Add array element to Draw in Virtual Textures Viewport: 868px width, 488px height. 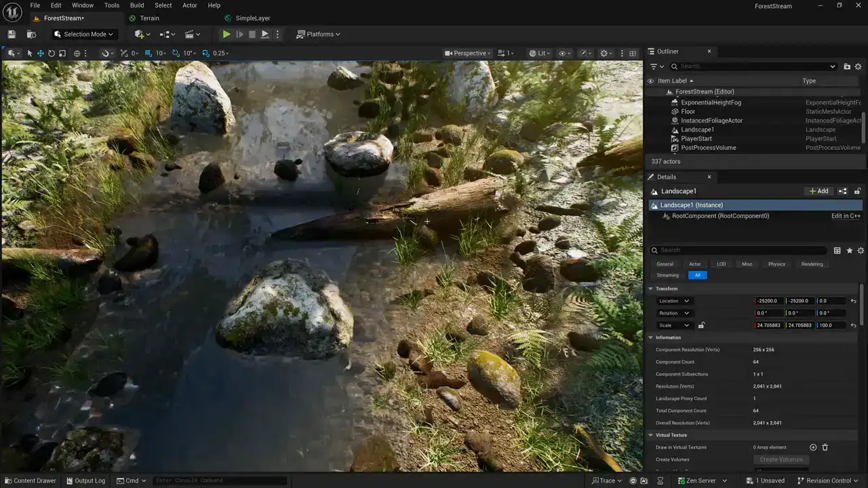813,447
